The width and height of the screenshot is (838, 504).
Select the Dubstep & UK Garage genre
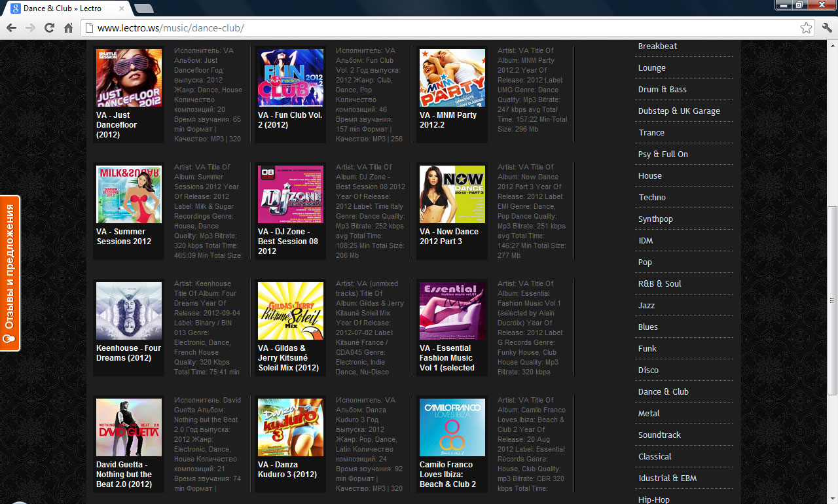point(679,111)
